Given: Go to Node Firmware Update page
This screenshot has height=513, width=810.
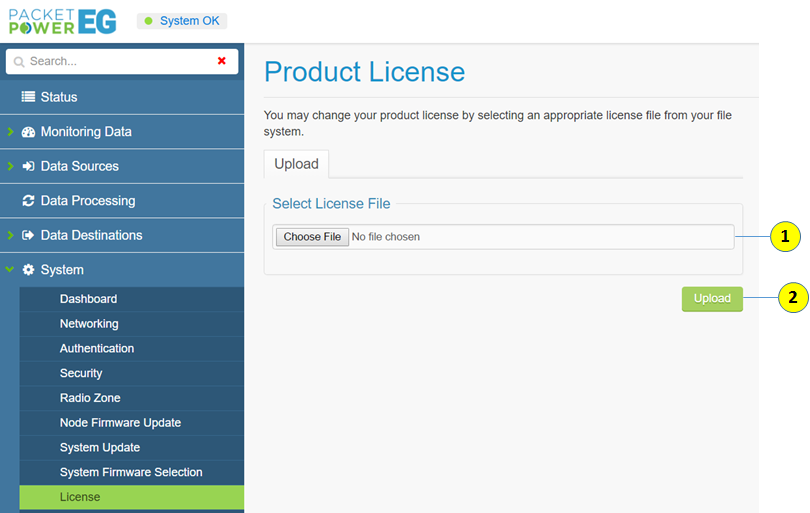Looking at the screenshot, I should tap(120, 423).
